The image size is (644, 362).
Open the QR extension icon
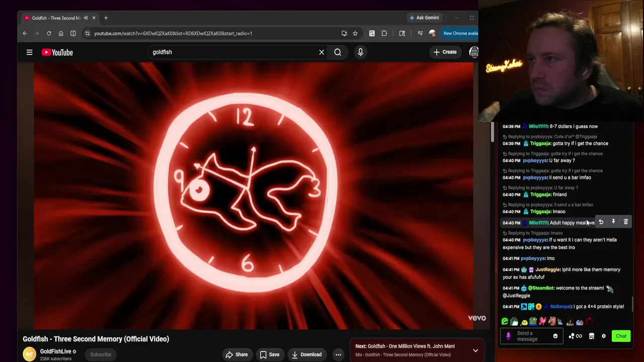tap(372, 33)
